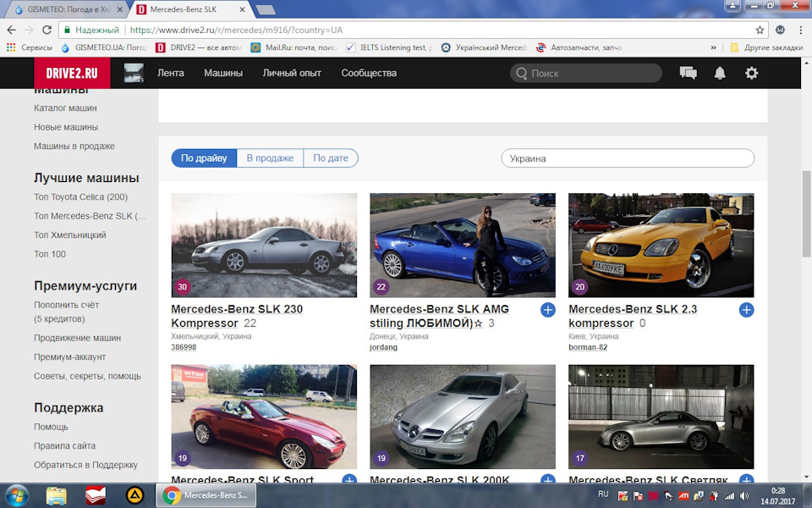Open the Сообщества menu item
Image resolution: width=812 pixels, height=508 pixels.
[369, 73]
